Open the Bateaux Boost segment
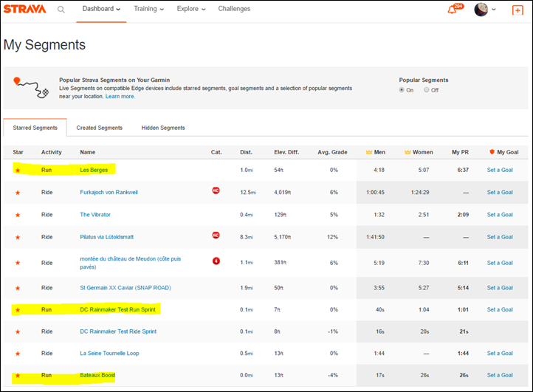533x392 pixels. click(97, 375)
